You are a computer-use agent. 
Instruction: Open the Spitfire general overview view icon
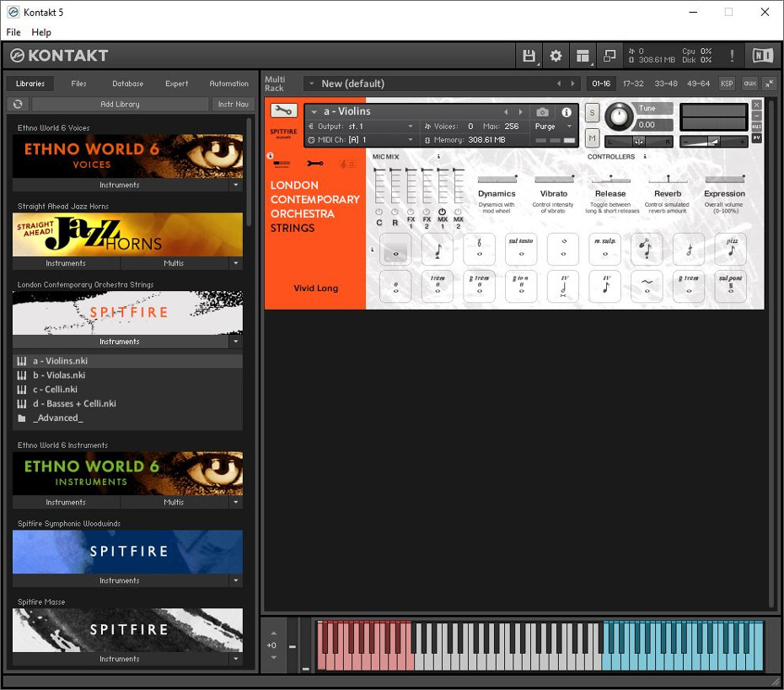coord(282,164)
